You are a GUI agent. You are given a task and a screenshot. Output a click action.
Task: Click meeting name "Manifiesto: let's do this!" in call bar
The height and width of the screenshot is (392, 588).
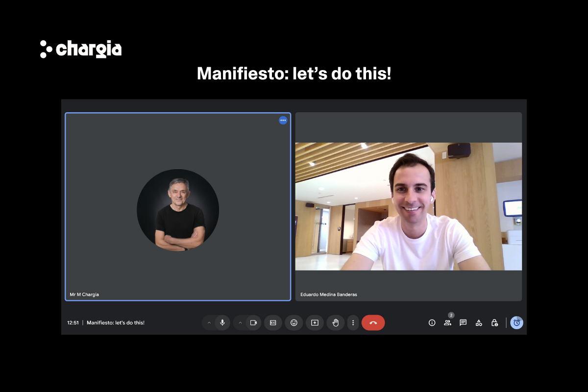tap(116, 323)
